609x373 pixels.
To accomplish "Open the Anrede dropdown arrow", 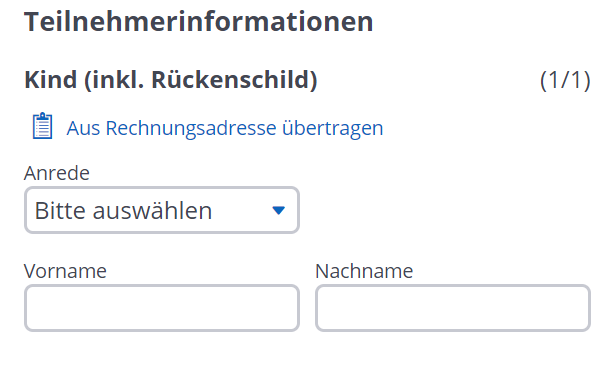I will [x=278, y=210].
